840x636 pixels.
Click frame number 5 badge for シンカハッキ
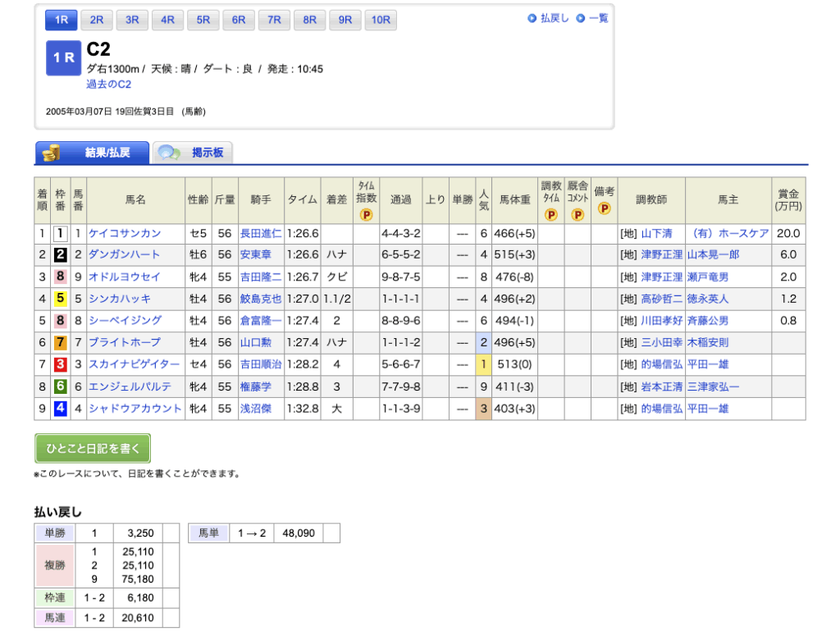pos(61,299)
